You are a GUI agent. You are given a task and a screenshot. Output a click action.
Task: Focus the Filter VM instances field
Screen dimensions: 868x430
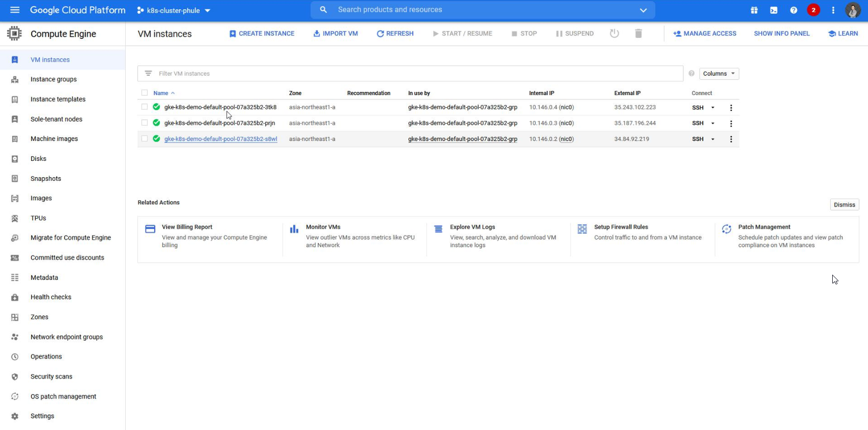tap(410, 74)
